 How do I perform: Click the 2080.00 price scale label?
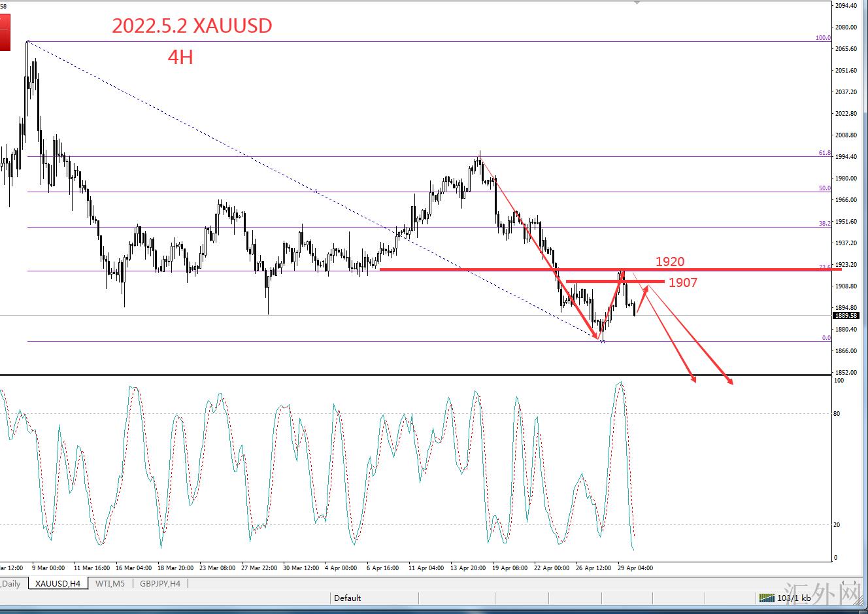coord(846,27)
